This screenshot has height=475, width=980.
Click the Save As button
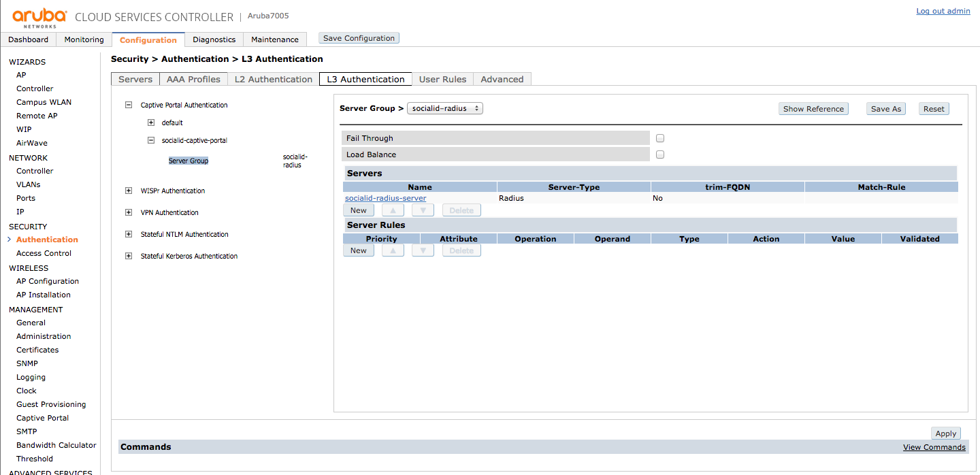click(x=886, y=109)
